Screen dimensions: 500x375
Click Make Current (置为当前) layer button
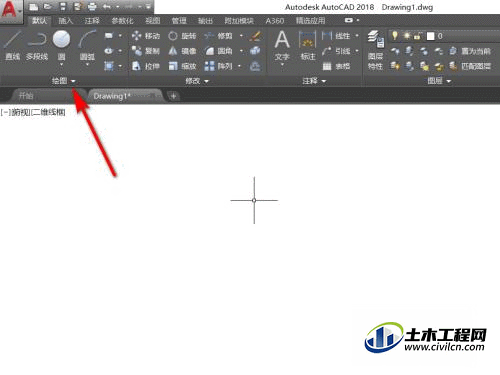tap(470, 51)
